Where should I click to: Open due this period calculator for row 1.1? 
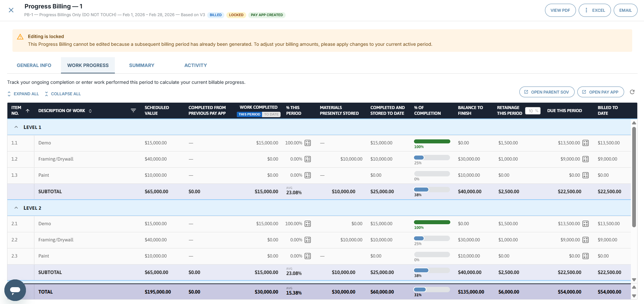point(585,143)
